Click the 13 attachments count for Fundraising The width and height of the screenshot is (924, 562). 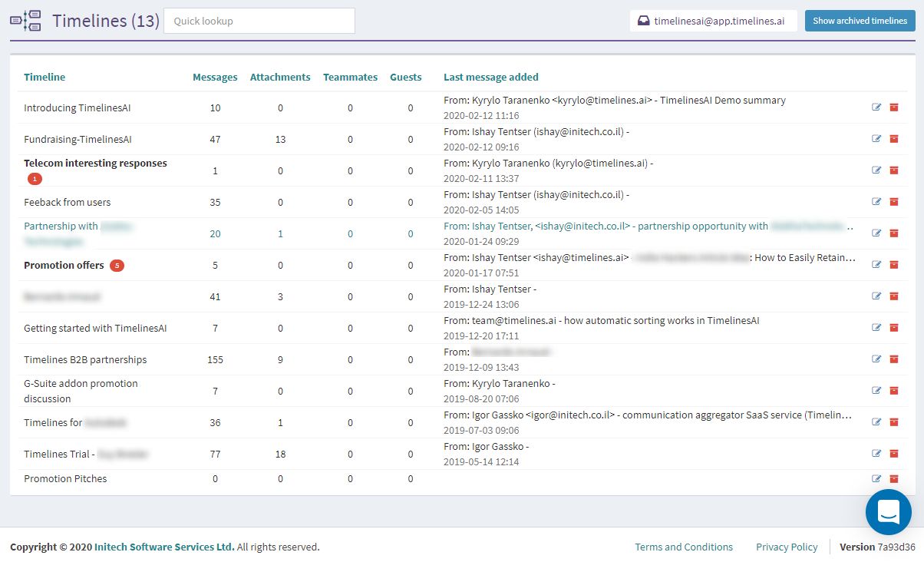(280, 139)
